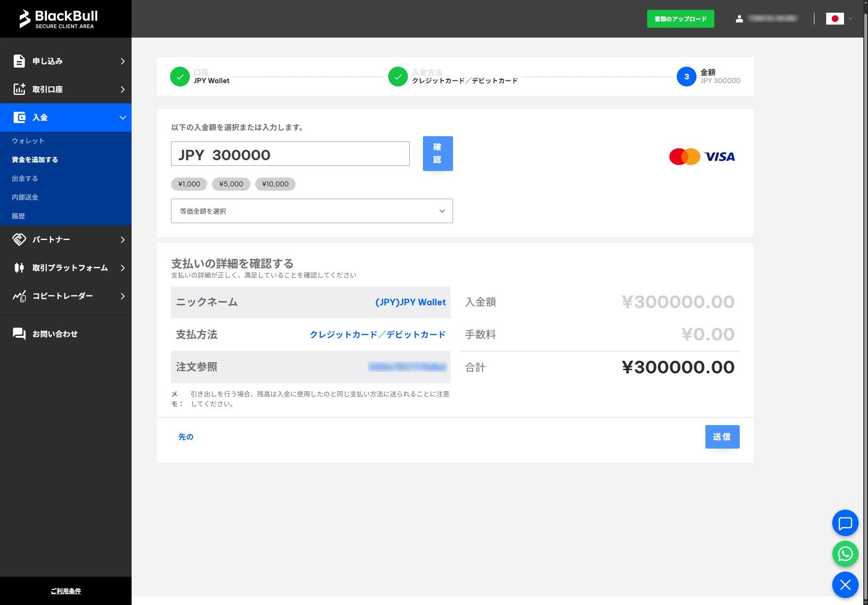Image resolution: width=868 pixels, height=605 pixels.
Task: Open the chat bubble icon
Action: [845, 523]
